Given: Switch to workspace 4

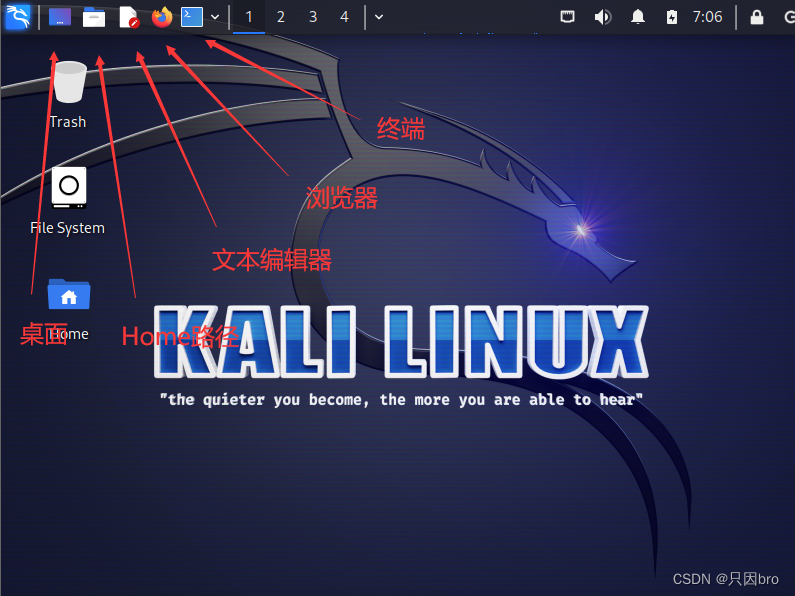Looking at the screenshot, I should (x=344, y=17).
